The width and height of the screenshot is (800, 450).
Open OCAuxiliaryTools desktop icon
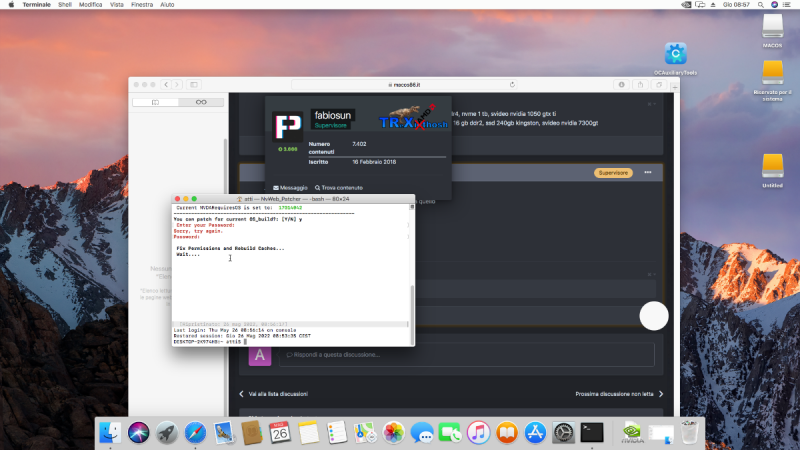click(x=676, y=54)
